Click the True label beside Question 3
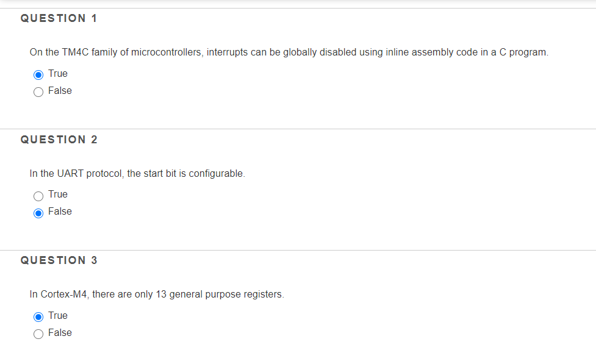Image resolution: width=596 pixels, height=364 pixels. (x=59, y=315)
